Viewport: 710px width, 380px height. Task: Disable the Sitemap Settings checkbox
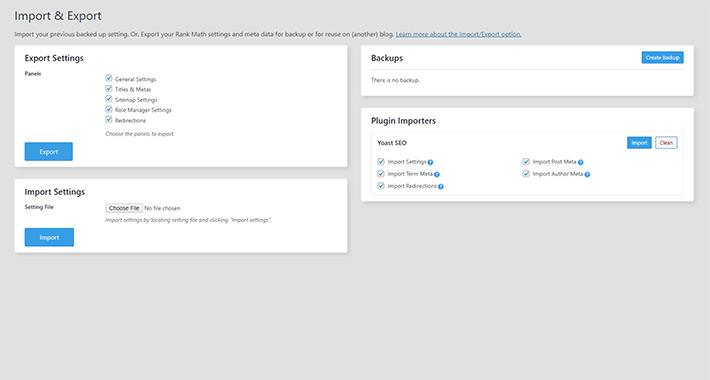point(109,99)
